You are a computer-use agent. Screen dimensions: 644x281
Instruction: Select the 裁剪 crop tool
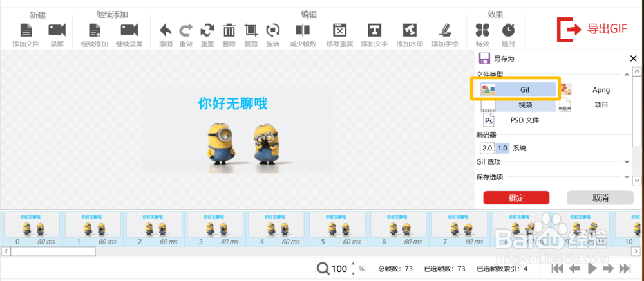click(x=251, y=30)
